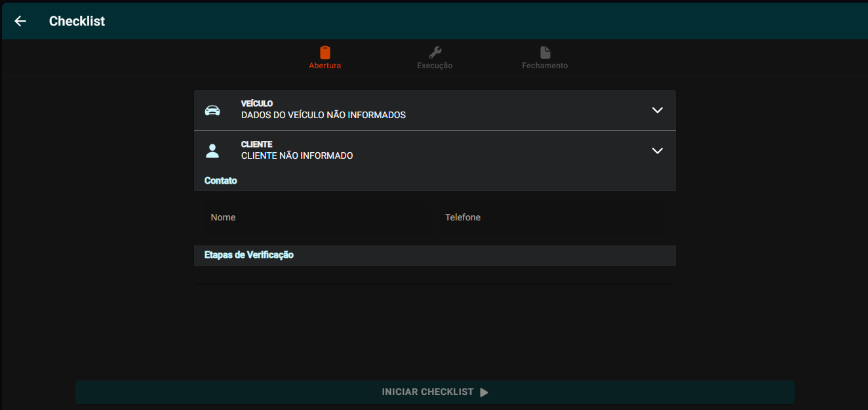Switch to the Execução tab label
This screenshot has width=868, height=410.
point(435,66)
